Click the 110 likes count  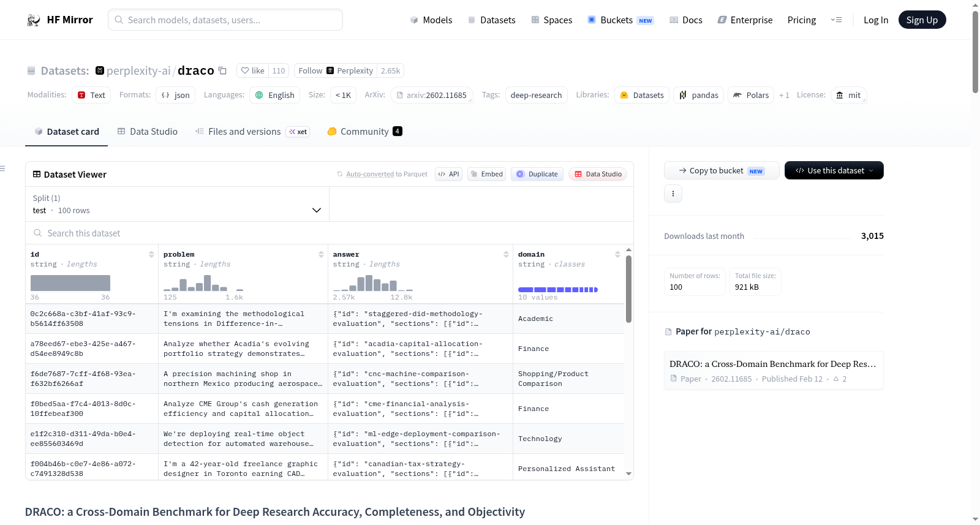(x=279, y=70)
